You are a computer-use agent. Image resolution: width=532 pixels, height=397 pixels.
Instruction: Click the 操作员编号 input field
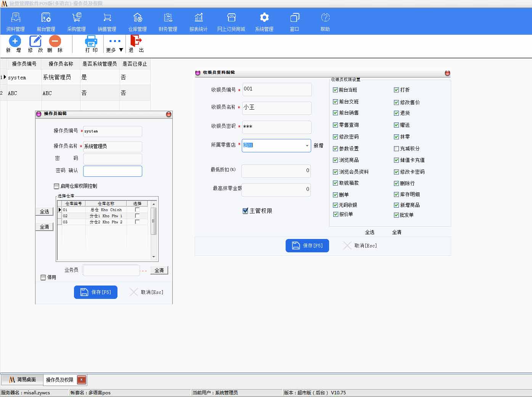113,131
